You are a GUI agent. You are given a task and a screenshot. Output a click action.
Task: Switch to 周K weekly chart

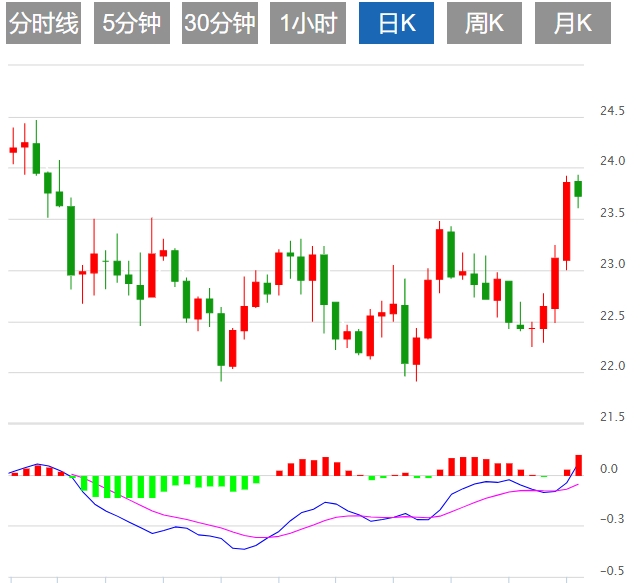pyautogui.click(x=484, y=23)
